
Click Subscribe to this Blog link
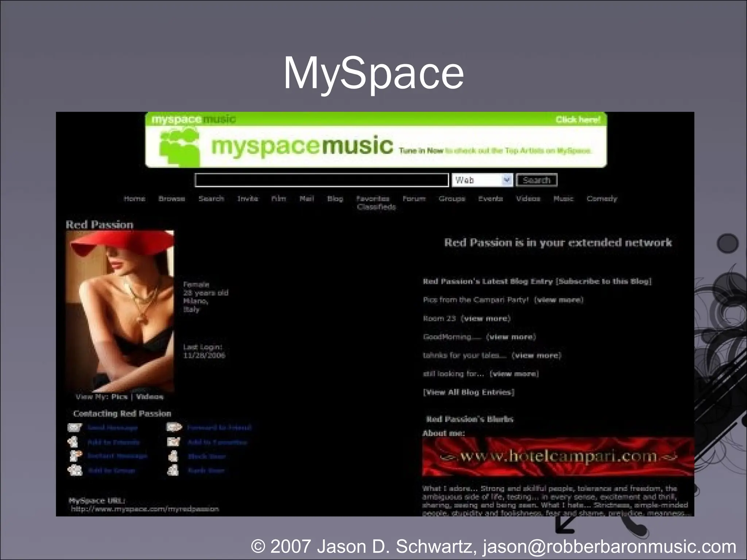pyautogui.click(x=603, y=281)
